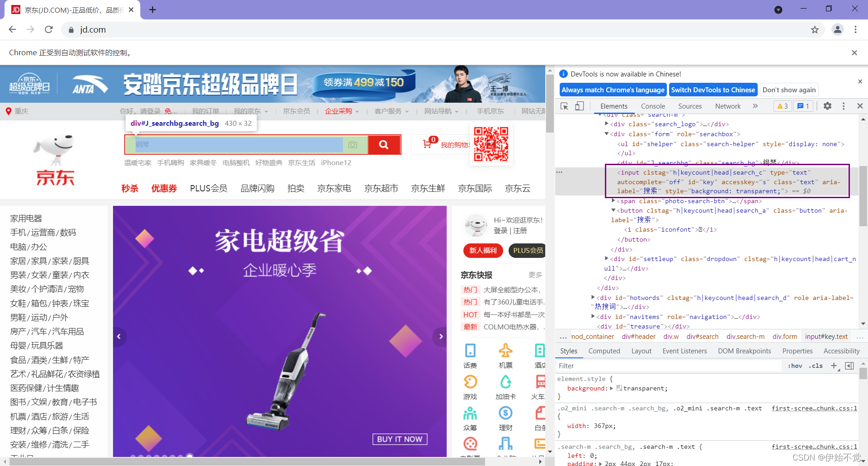Viewport: 868px width, 466px height.
Task: Collapse the div class form node
Action: pos(607,134)
